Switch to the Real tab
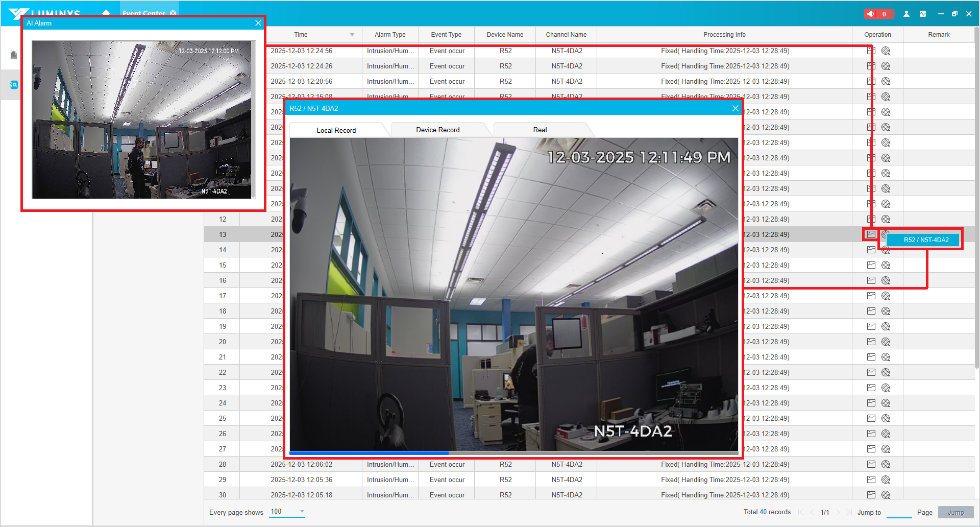 (x=540, y=130)
